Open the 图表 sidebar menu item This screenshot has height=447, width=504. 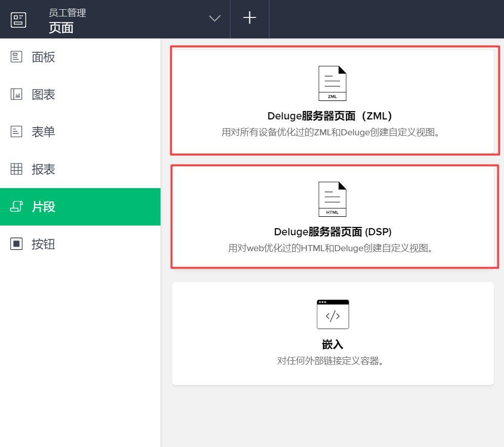[x=44, y=94]
